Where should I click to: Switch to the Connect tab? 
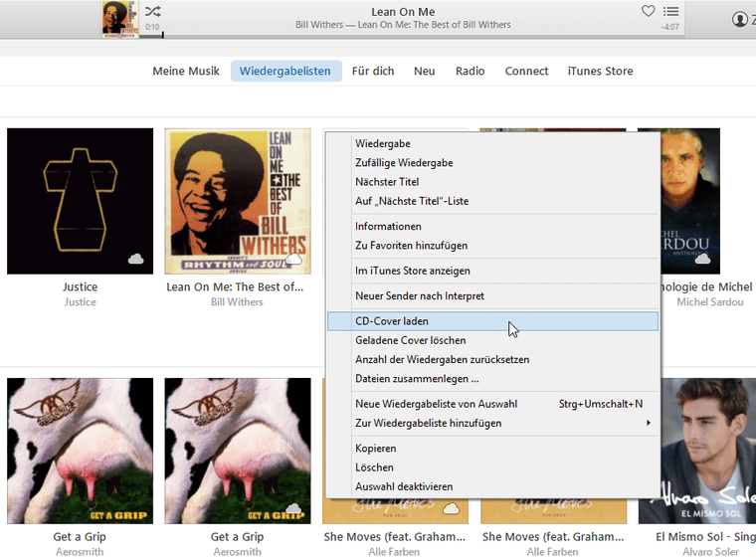[x=526, y=71]
